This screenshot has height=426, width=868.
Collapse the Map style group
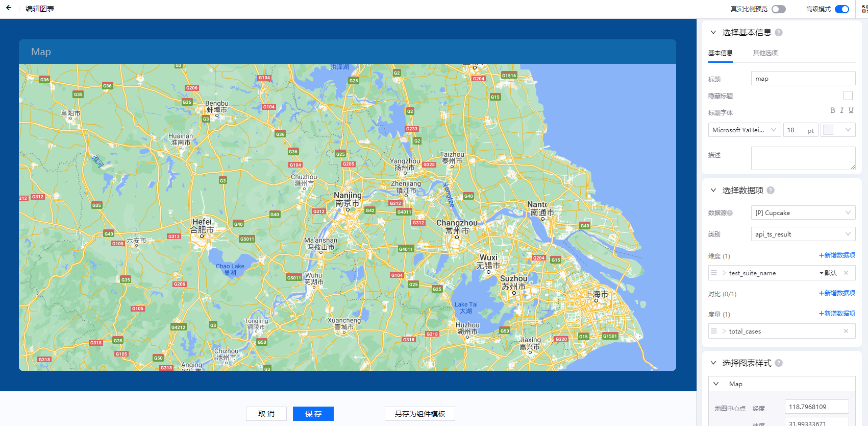(x=716, y=384)
